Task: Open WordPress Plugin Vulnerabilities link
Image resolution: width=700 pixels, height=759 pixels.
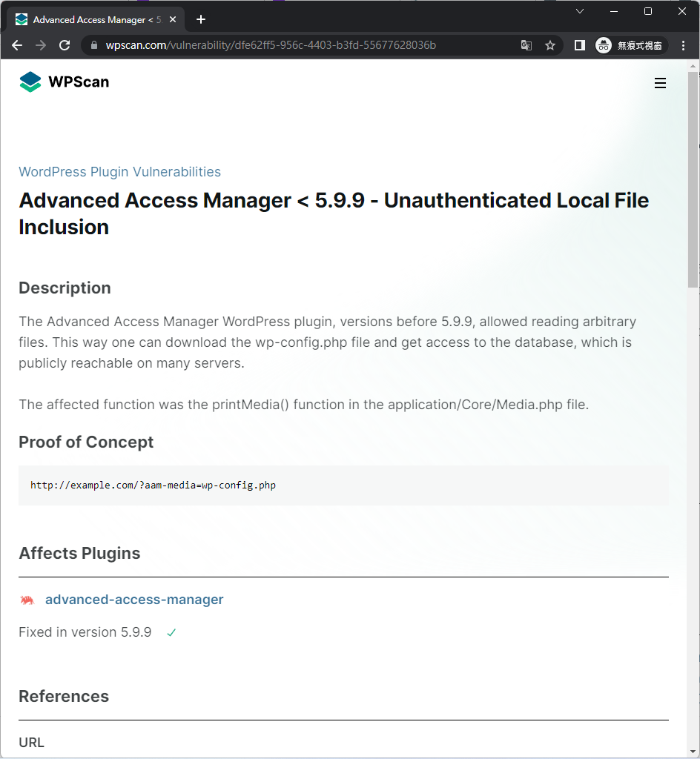Action: coord(119,172)
